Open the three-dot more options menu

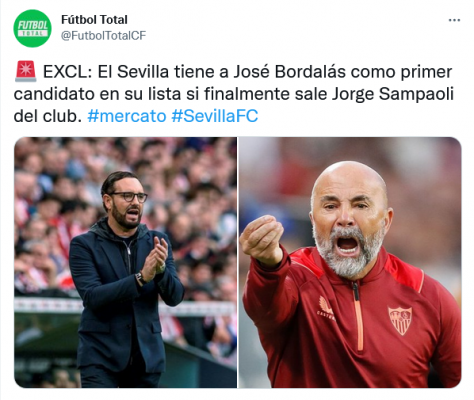[x=454, y=20]
